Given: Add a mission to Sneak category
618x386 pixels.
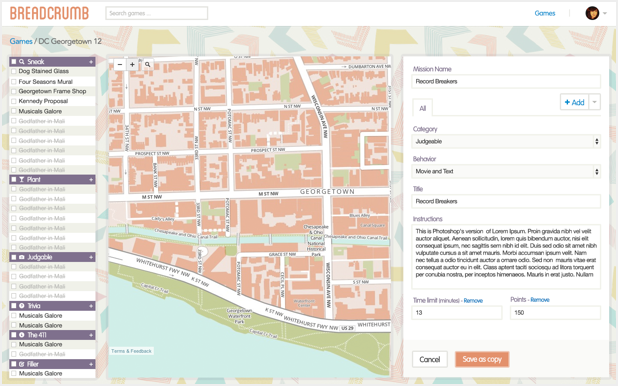Looking at the screenshot, I should [91, 62].
